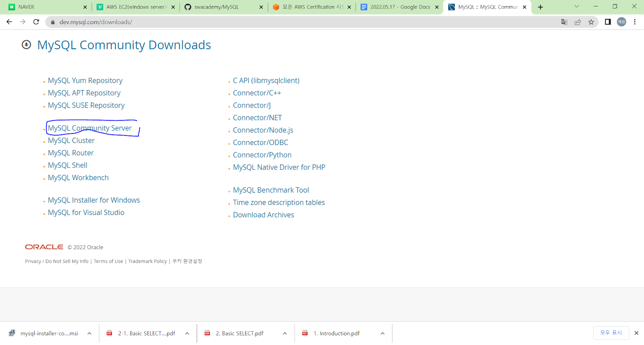This screenshot has height=345, width=644.
Task: Open a new browser tab
Action: [540, 7]
